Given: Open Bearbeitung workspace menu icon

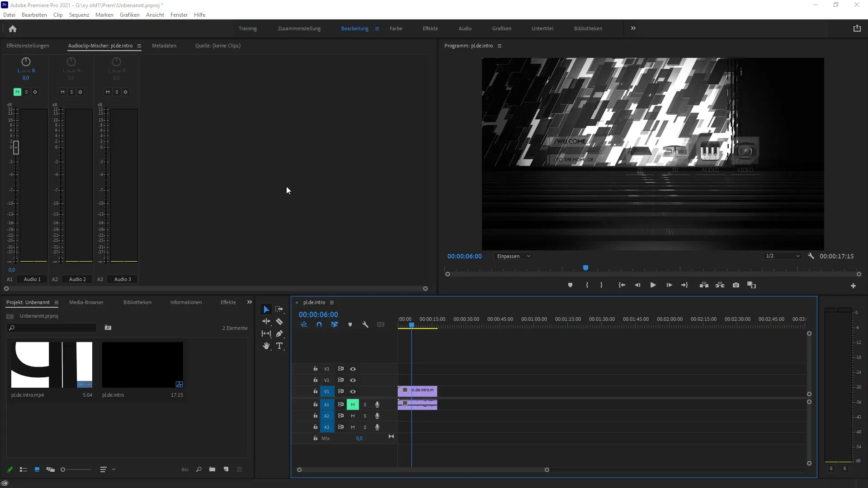Looking at the screenshot, I should 377,29.
